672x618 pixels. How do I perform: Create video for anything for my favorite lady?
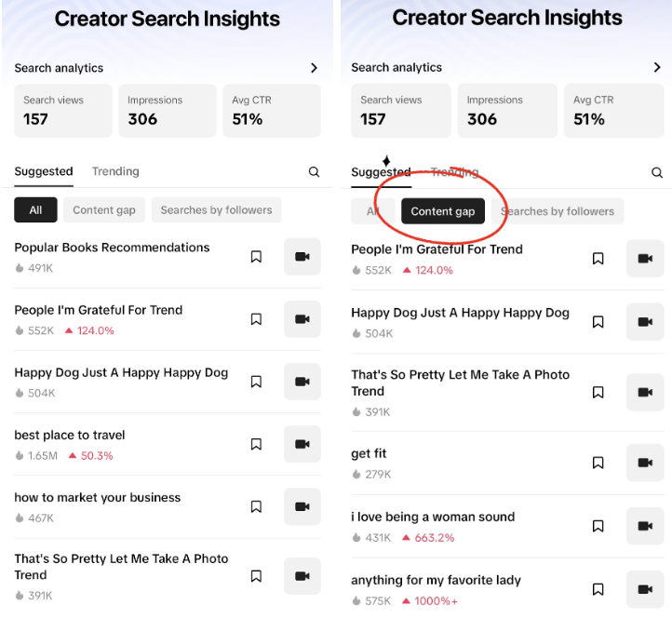click(x=645, y=589)
